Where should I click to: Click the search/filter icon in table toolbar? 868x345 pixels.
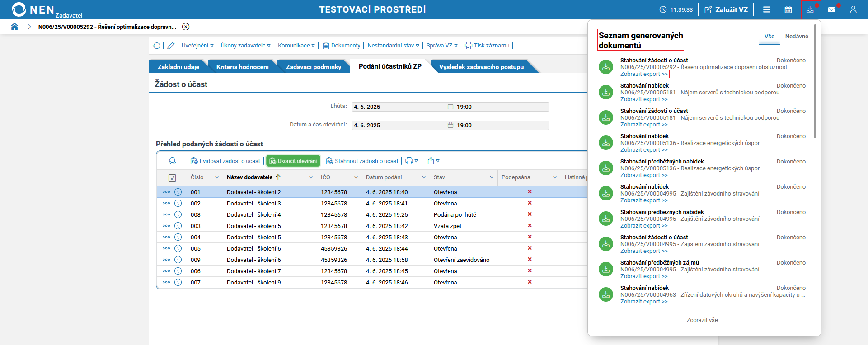coord(172,161)
